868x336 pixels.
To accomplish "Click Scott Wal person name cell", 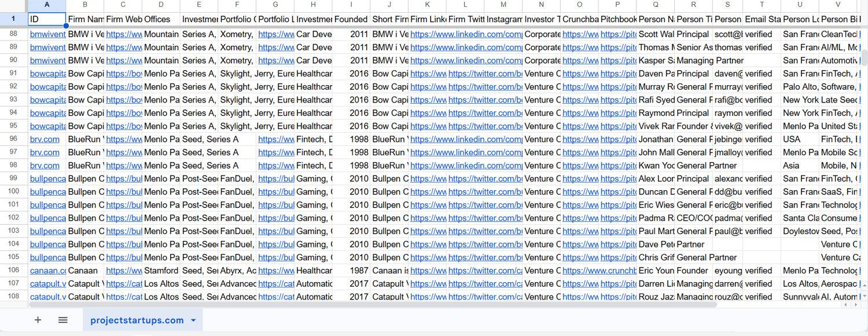I will pos(656,34).
